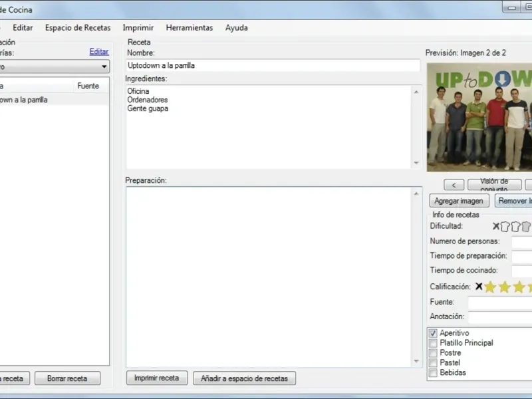Set difficulty to the second chef hat
532x399 pixels.
pyautogui.click(x=515, y=226)
